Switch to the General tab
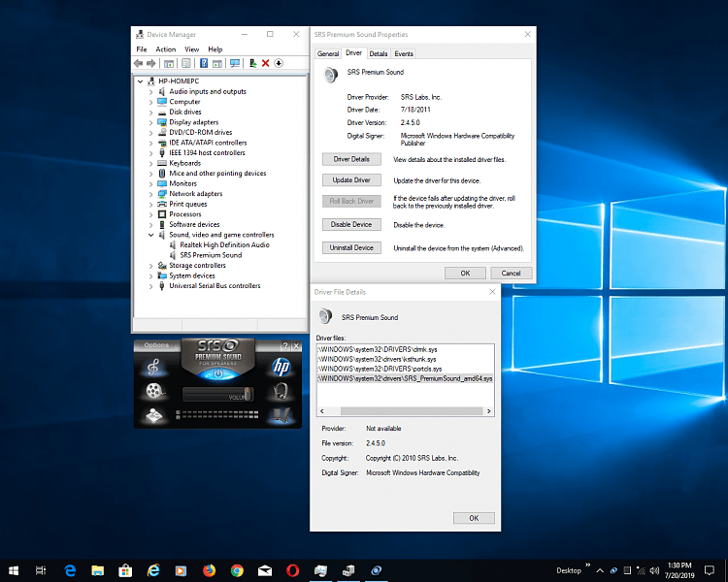 328,54
